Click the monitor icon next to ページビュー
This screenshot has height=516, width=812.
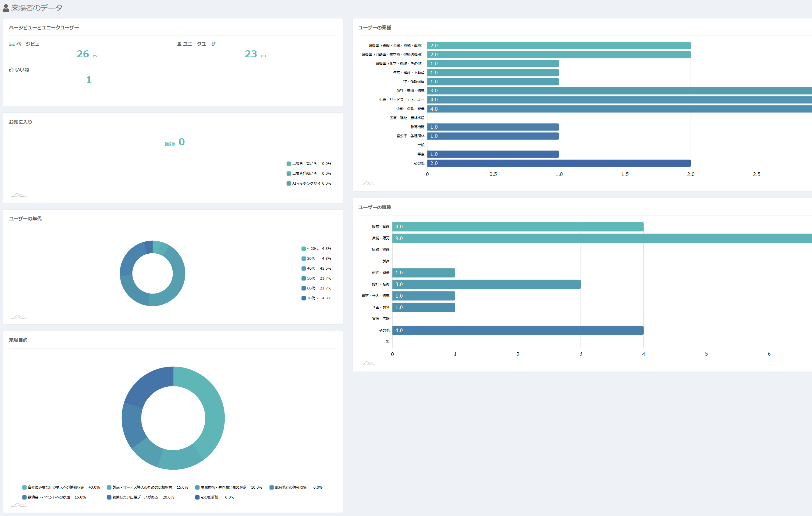tap(12, 44)
